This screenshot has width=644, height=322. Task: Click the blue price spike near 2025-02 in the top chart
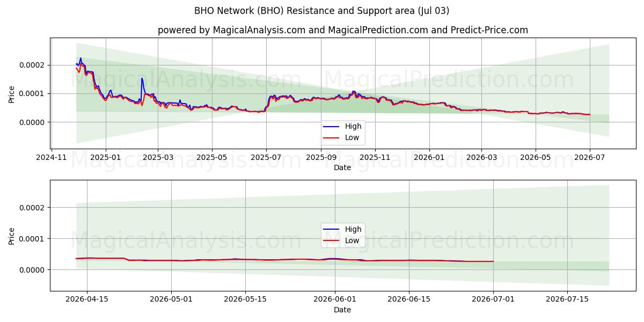[x=142, y=79]
